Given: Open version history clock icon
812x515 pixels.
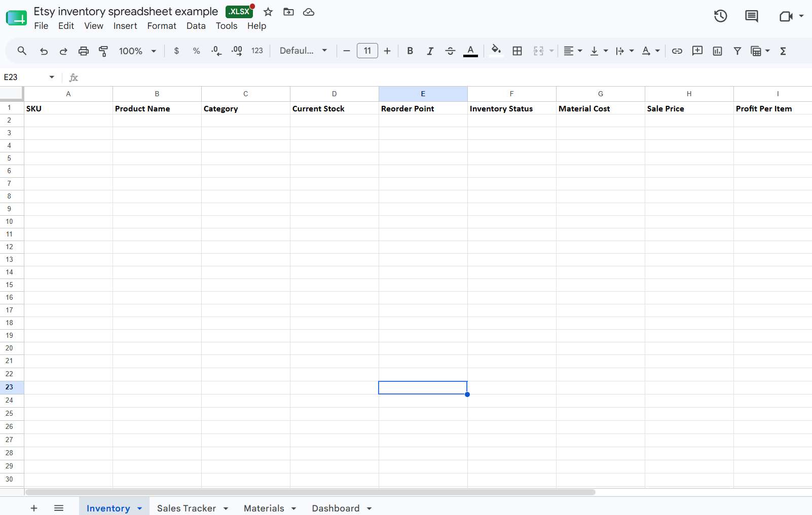Looking at the screenshot, I should tap(720, 16).
